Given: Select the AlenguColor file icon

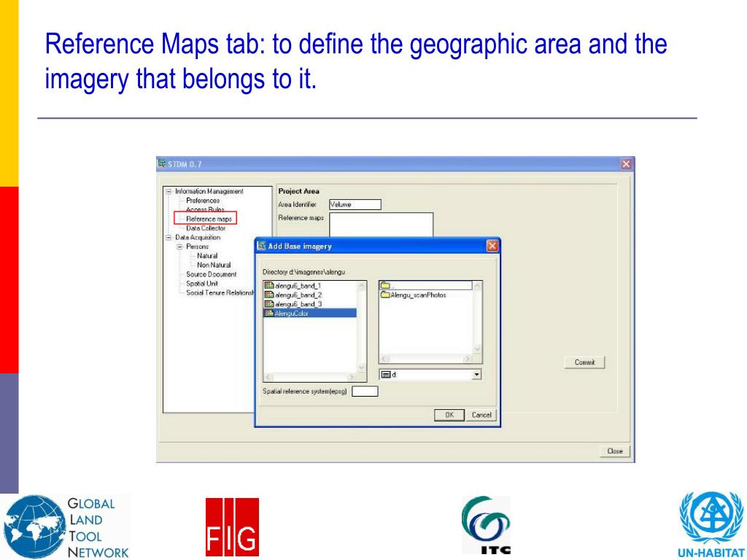Looking at the screenshot, I should point(269,314).
